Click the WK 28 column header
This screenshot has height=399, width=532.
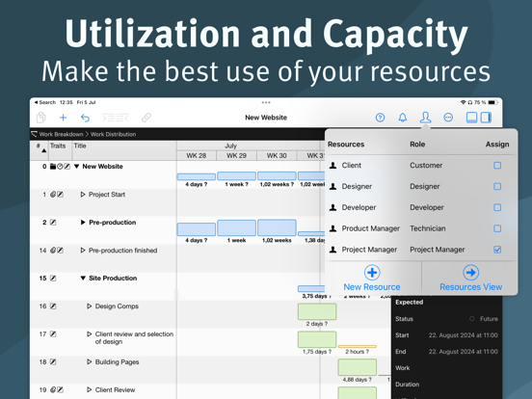[197, 156]
